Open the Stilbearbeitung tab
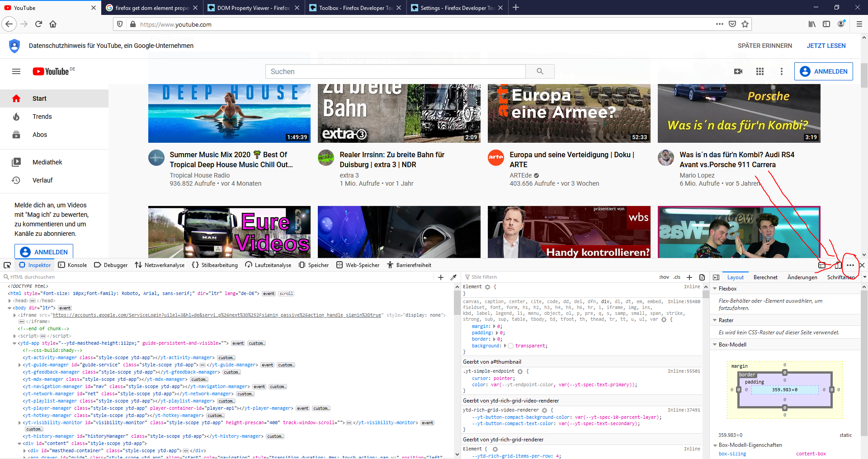The width and height of the screenshot is (868, 459). pos(215,265)
